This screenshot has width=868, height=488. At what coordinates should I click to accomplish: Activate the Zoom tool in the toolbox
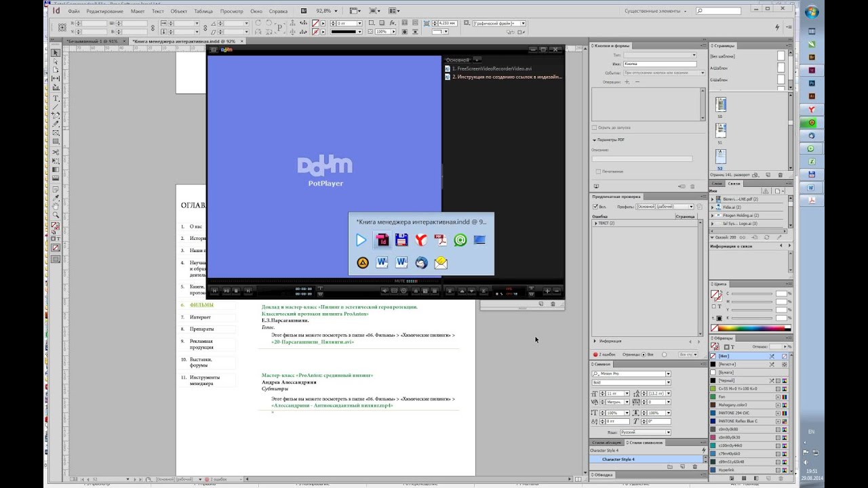click(x=56, y=215)
